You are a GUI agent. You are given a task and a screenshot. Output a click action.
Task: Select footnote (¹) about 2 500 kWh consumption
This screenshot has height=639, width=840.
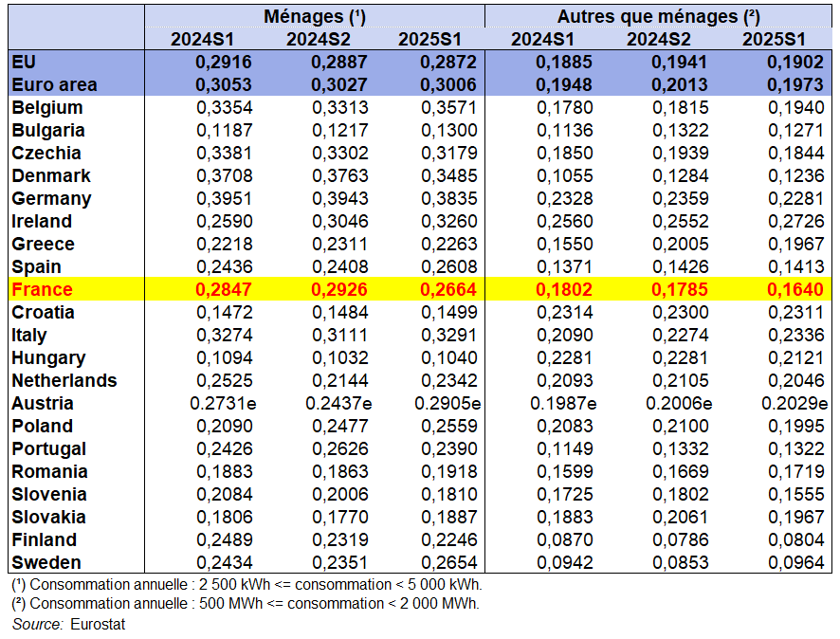(246, 582)
